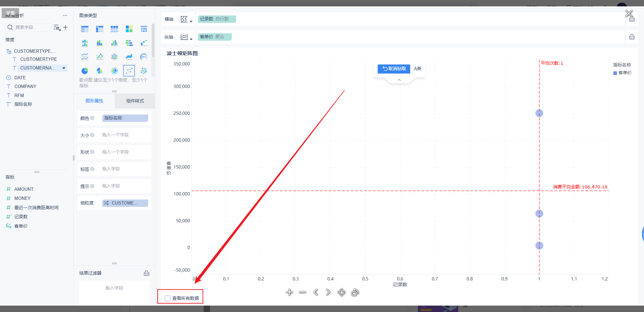Select the multi-series line chart type
The image size is (644, 312).
click(100, 57)
